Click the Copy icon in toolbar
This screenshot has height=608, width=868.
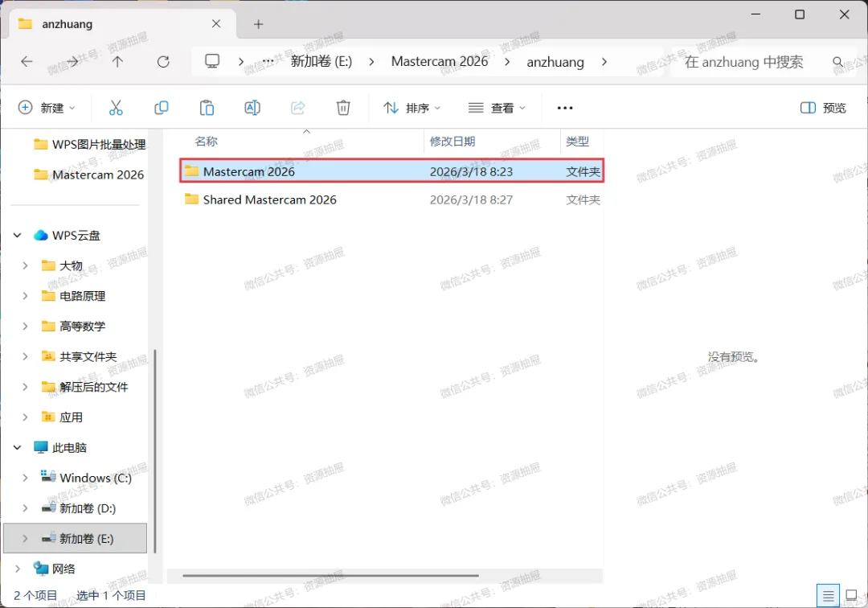click(161, 108)
